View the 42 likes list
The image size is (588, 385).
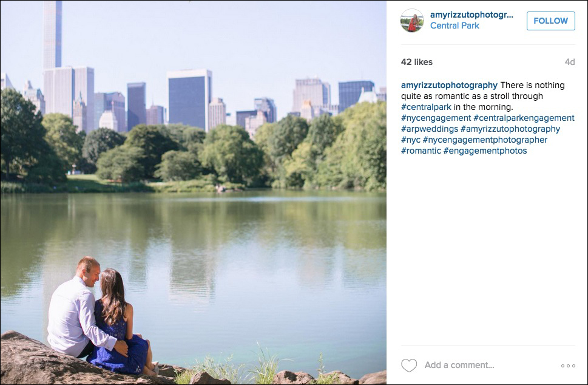417,62
